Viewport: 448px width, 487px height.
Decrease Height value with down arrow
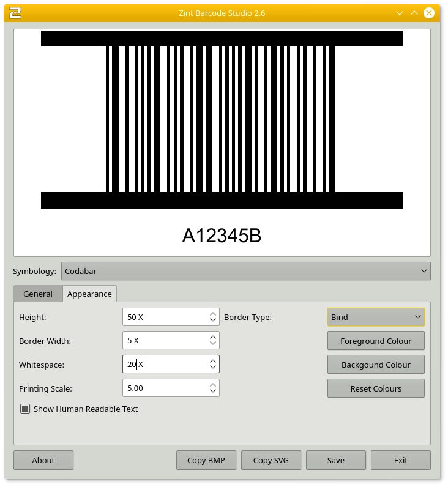[x=212, y=320]
